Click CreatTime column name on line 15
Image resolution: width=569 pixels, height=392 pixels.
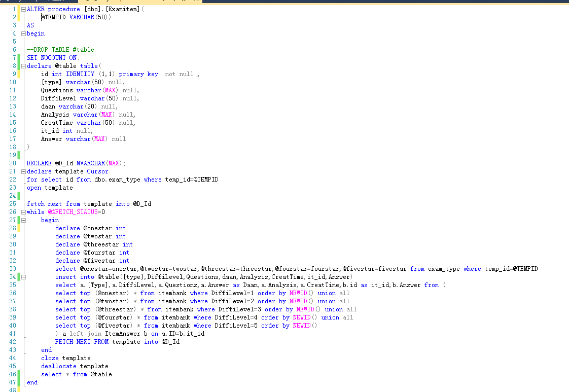[x=57, y=123]
